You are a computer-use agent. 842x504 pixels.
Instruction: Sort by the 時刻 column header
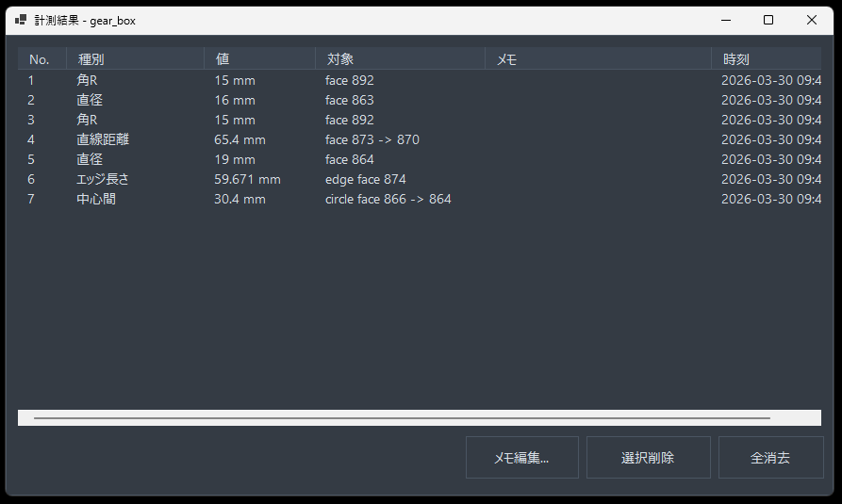(x=767, y=58)
